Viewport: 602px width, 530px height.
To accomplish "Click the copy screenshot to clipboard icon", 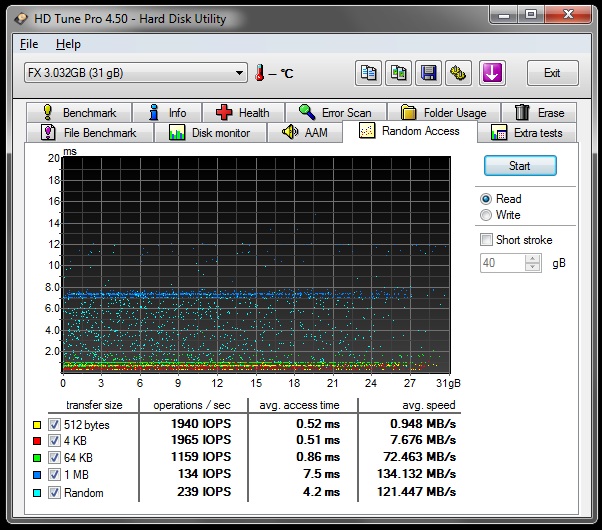I will 399,73.
